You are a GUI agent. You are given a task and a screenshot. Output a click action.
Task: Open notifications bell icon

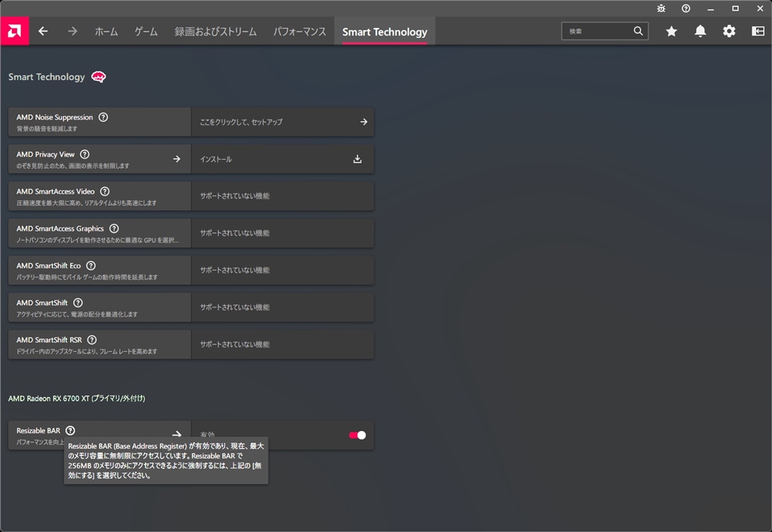tap(700, 31)
